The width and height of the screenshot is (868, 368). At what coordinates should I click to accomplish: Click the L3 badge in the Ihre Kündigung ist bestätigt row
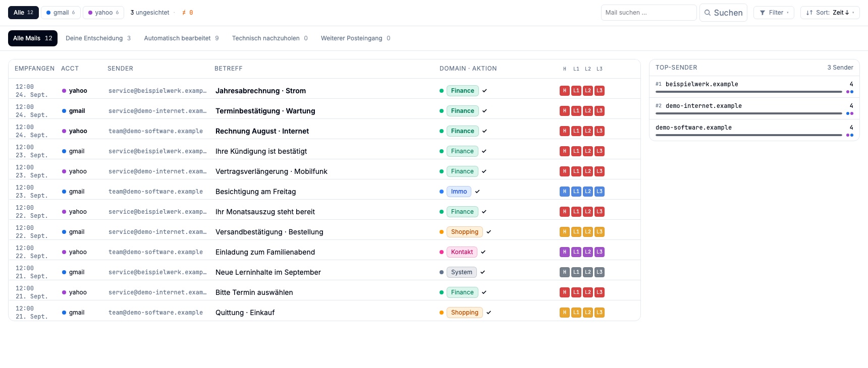pyautogui.click(x=600, y=151)
